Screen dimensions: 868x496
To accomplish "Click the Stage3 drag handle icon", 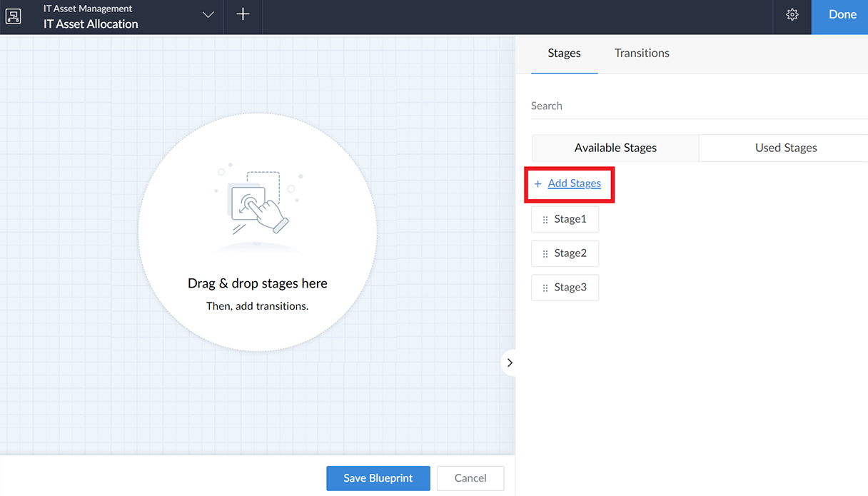I will 545,288.
